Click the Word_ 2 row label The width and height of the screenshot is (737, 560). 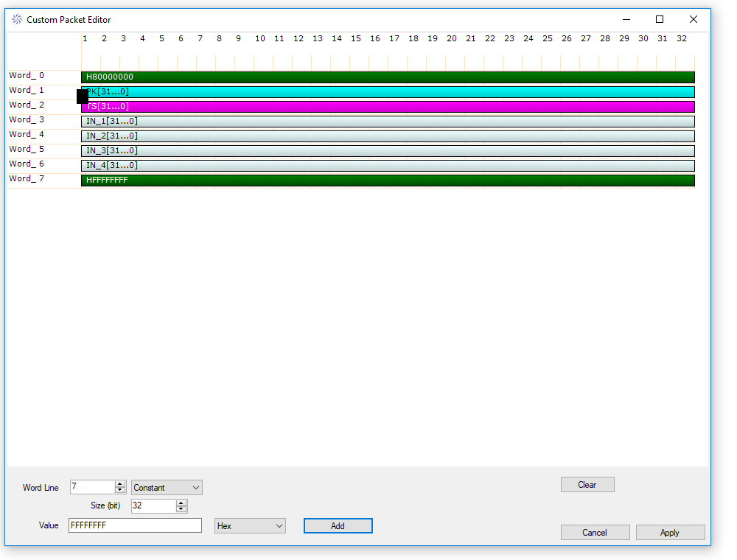coord(27,105)
